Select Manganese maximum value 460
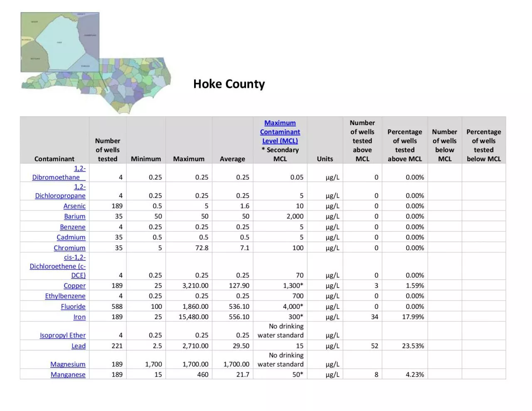Image resolution: width=532 pixels, height=411 pixels. 203,374
